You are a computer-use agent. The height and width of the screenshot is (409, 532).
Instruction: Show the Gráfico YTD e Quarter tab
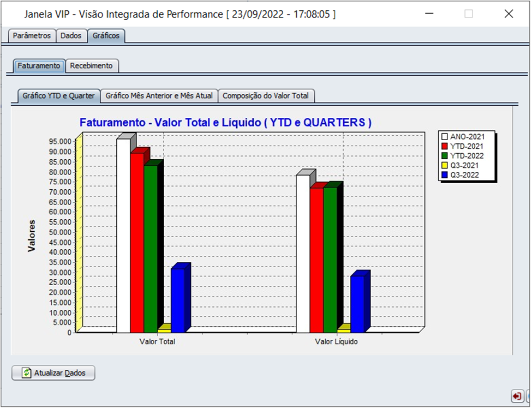click(58, 95)
